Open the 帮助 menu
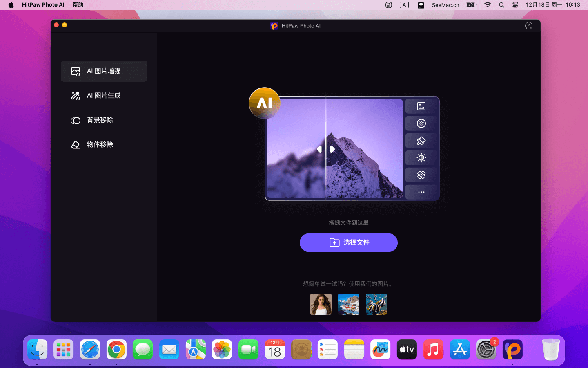588x368 pixels. [78, 5]
